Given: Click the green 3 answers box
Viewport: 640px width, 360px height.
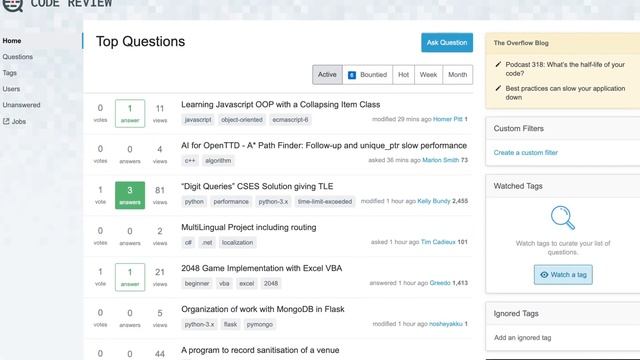Looking at the screenshot, I should [x=130, y=195].
